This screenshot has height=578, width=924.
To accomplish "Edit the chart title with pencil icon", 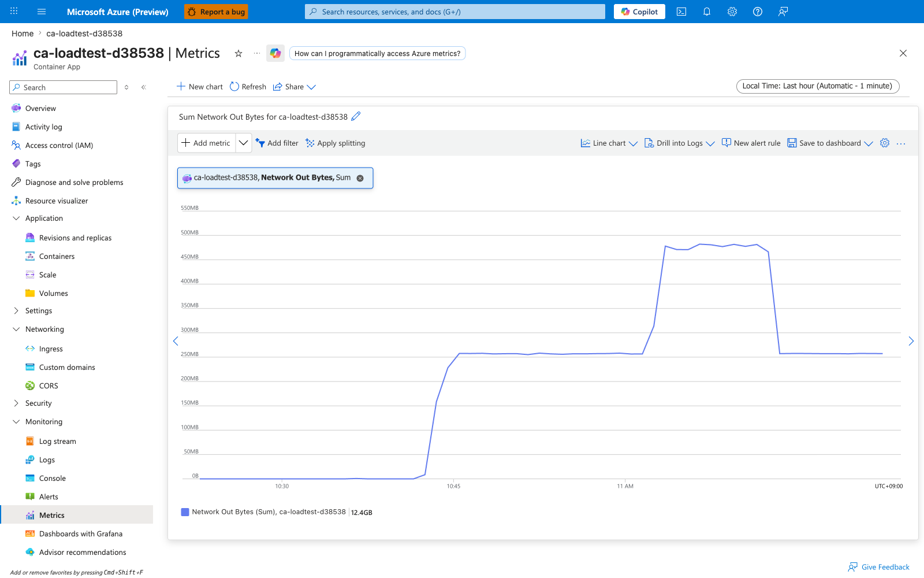I will pos(356,116).
